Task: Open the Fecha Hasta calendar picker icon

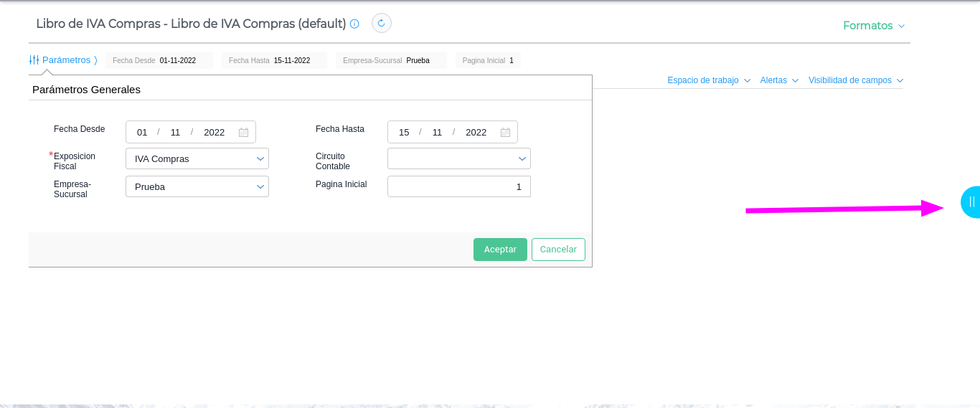Action: (x=505, y=133)
